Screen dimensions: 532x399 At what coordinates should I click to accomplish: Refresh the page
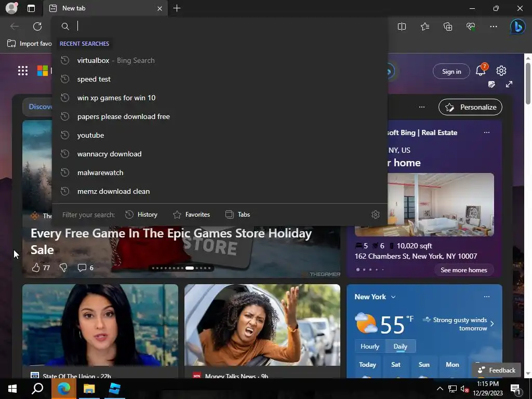(x=37, y=26)
